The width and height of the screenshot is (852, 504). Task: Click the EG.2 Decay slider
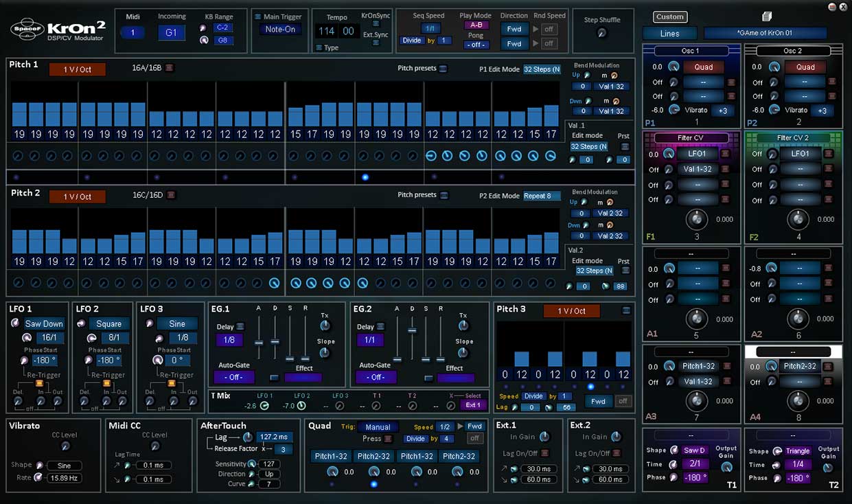tap(412, 331)
